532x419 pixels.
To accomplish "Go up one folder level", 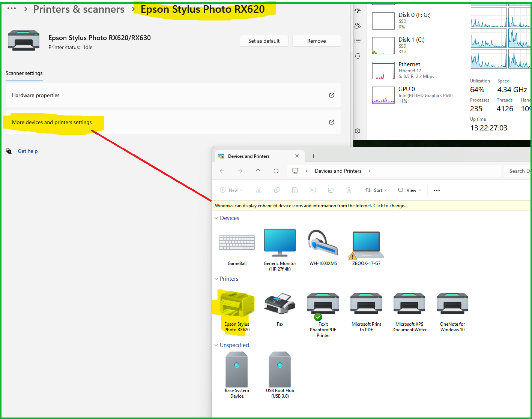I will coord(258,171).
